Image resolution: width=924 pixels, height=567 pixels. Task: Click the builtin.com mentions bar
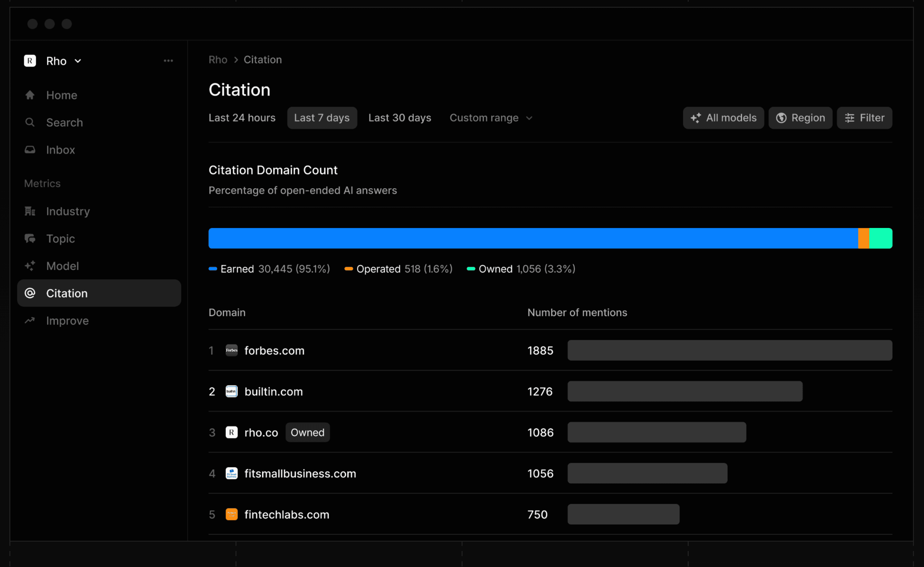tap(685, 392)
